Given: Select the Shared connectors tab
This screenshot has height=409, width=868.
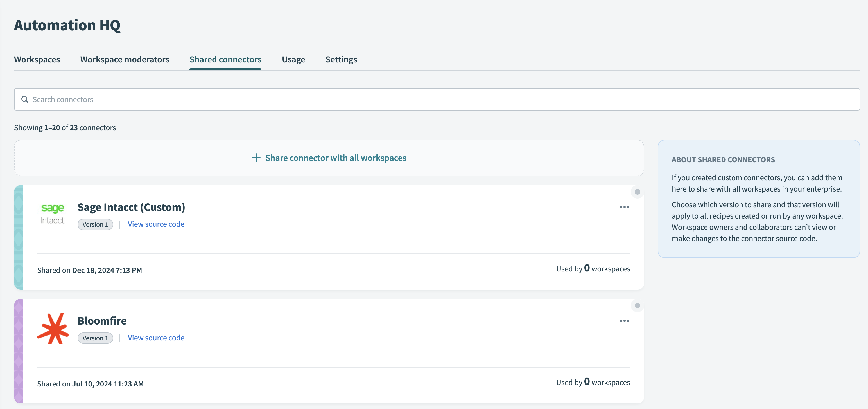Looking at the screenshot, I should [225, 59].
